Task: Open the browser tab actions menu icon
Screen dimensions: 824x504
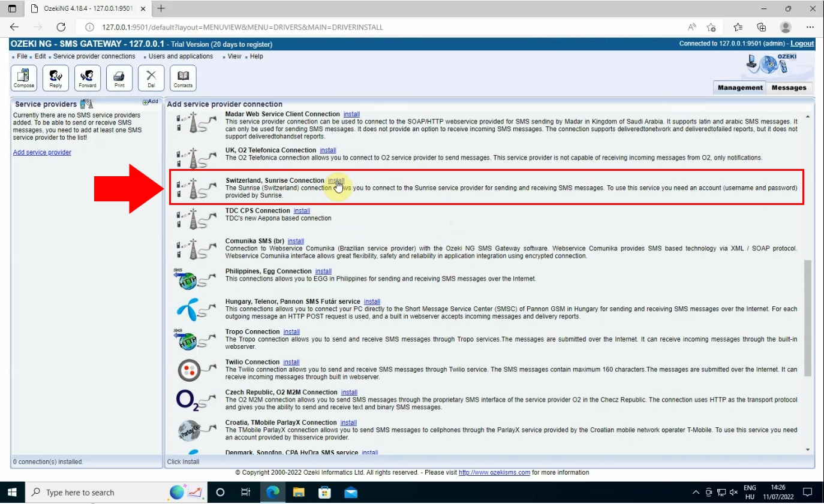Action: [12, 8]
